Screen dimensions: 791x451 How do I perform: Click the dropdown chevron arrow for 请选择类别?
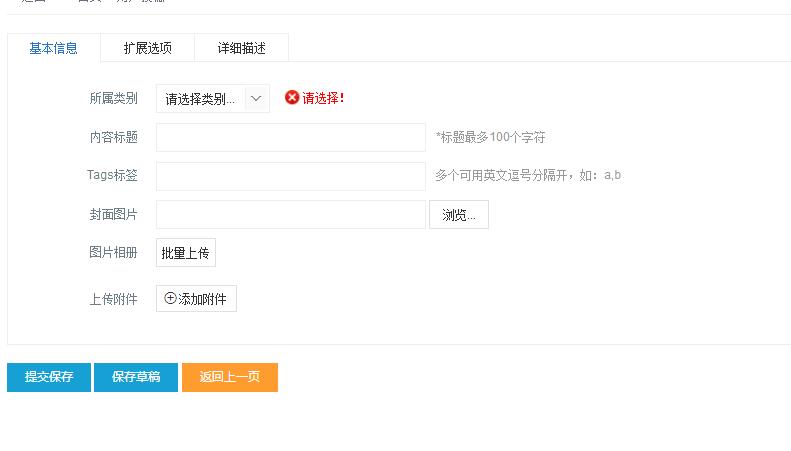[x=256, y=99]
